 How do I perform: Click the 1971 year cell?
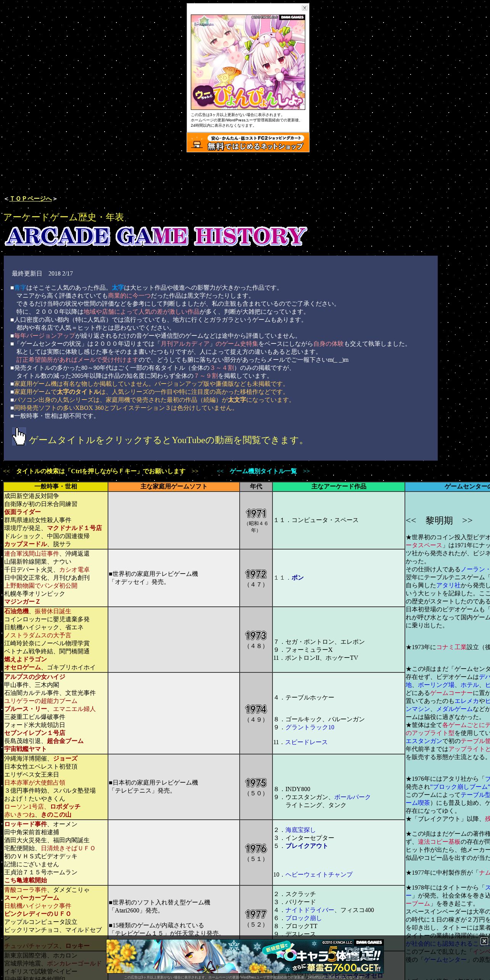256,521
